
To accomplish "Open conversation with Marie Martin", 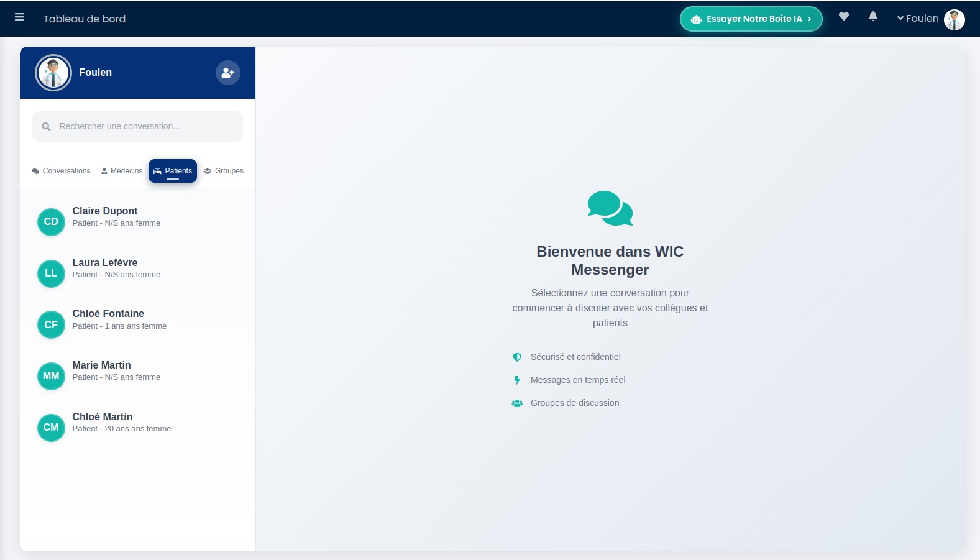I will click(137, 376).
